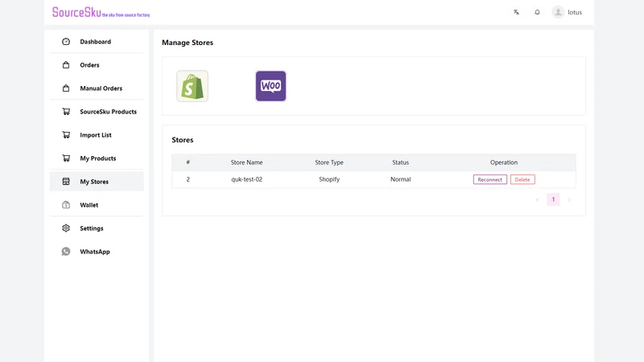Reconnect the quk-test-02 store
The width and height of the screenshot is (644, 362).
[490, 179]
